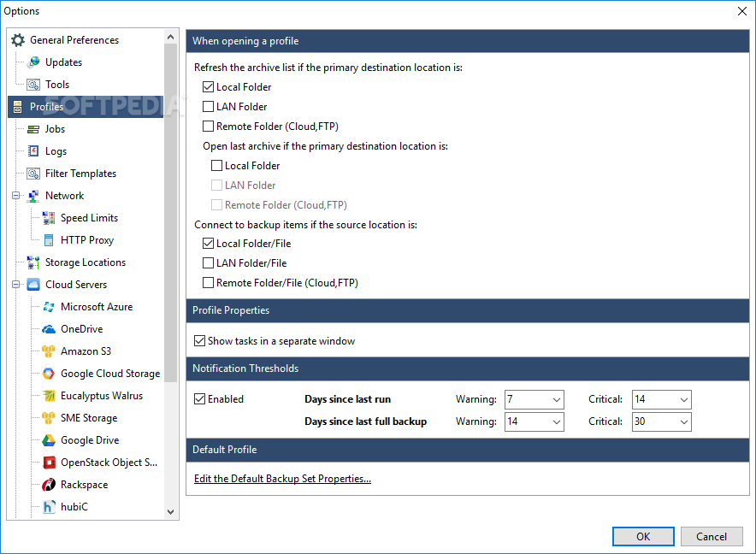The image size is (756, 554).
Task: Uncheck Local Folder under Refresh archive list
Action: coord(209,87)
